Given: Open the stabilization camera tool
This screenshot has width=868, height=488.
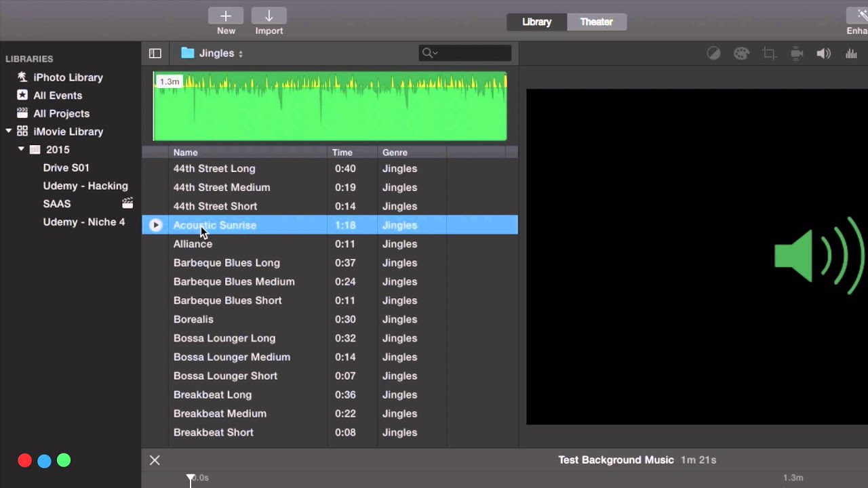Looking at the screenshot, I should point(797,54).
